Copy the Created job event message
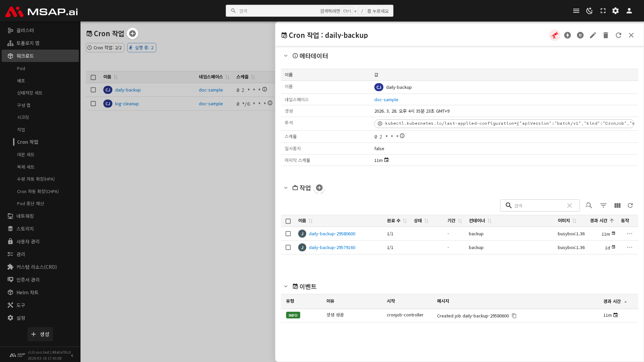This screenshot has width=644, height=362. coord(514,316)
